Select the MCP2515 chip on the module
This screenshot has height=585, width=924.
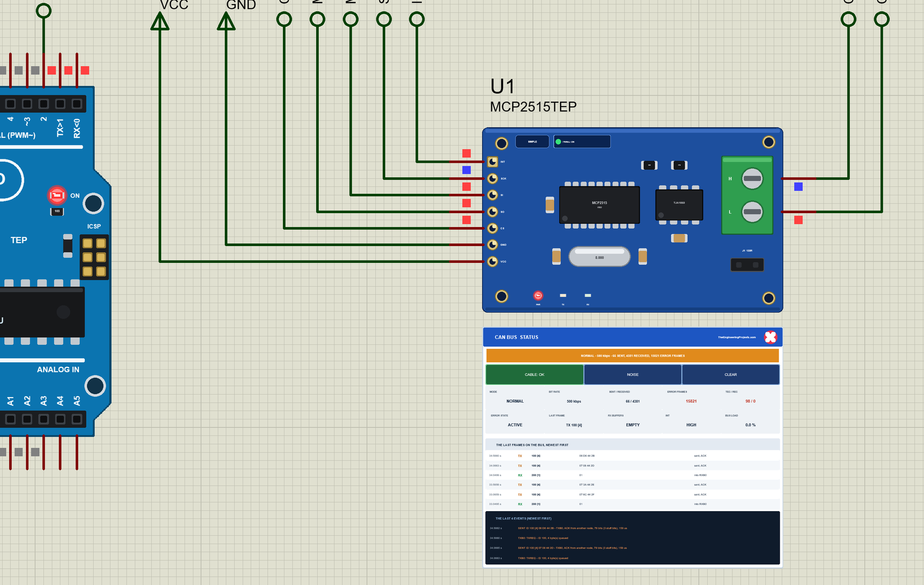[x=599, y=205]
